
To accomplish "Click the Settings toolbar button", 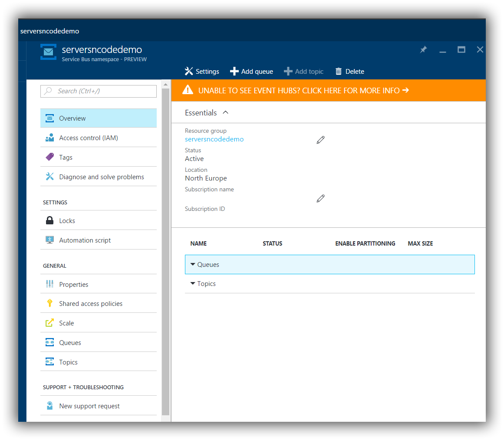I will pyautogui.click(x=202, y=71).
